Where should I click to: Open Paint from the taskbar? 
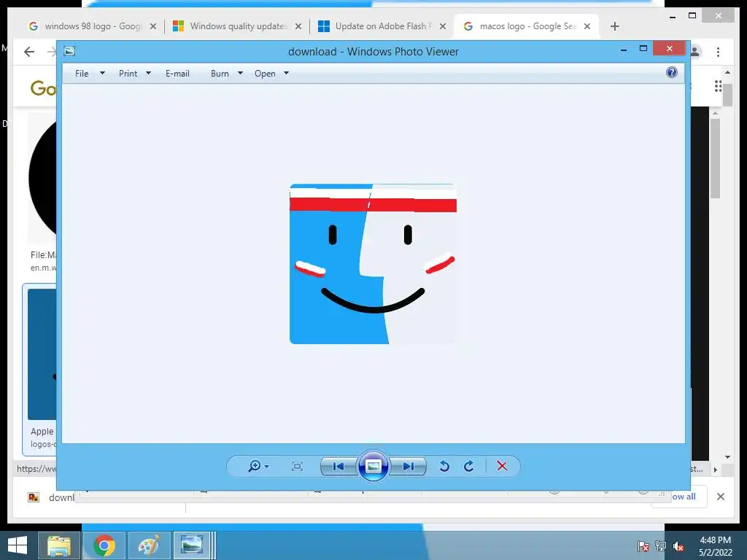point(149,545)
